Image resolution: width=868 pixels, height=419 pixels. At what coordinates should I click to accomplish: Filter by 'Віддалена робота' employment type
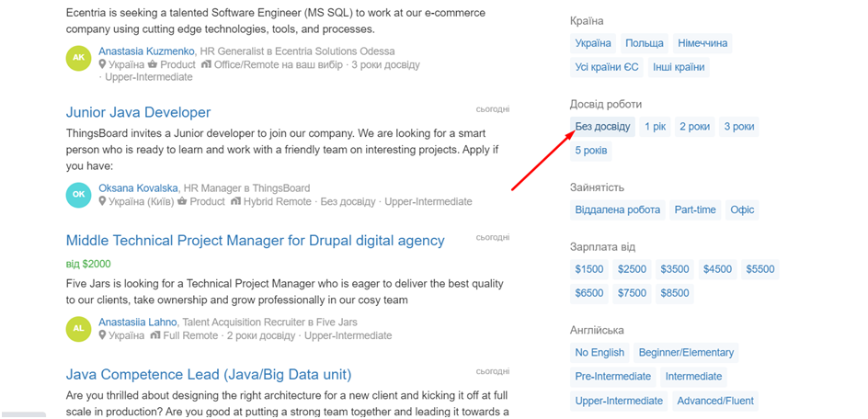pyautogui.click(x=617, y=209)
